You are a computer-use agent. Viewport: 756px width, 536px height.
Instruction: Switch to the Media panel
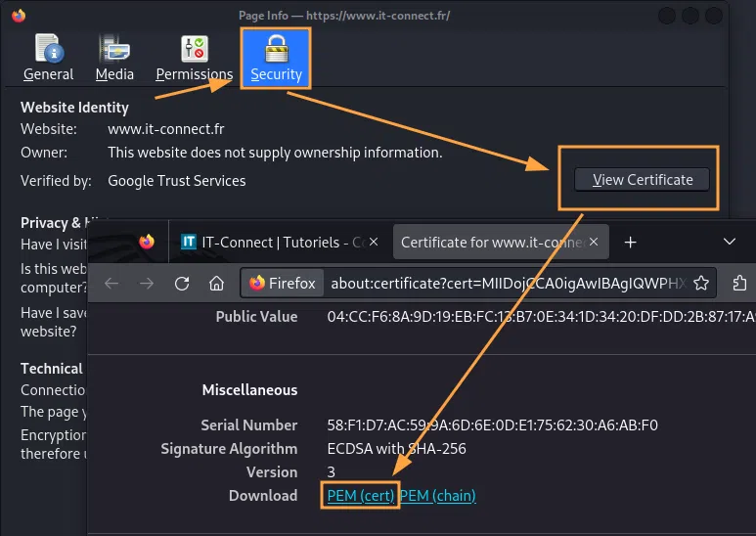tap(114, 58)
